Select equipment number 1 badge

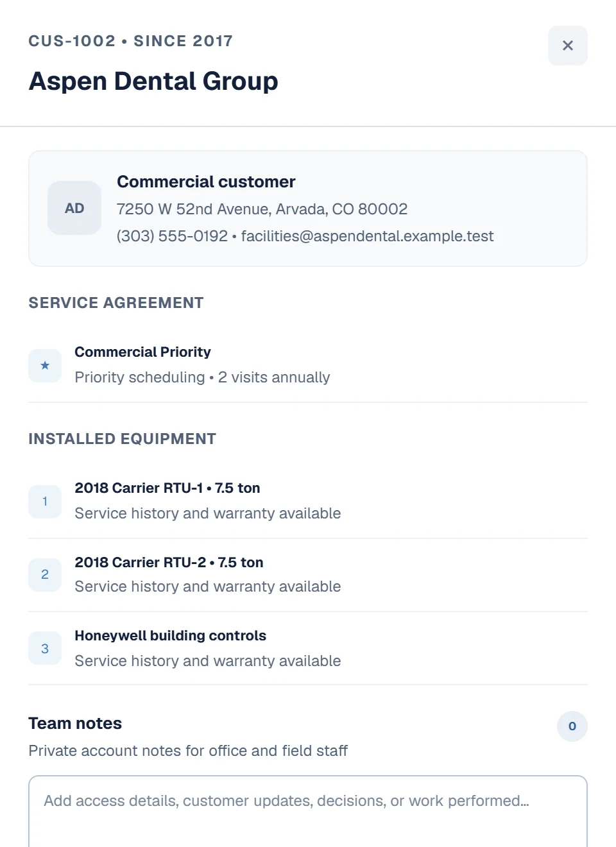pos(45,502)
